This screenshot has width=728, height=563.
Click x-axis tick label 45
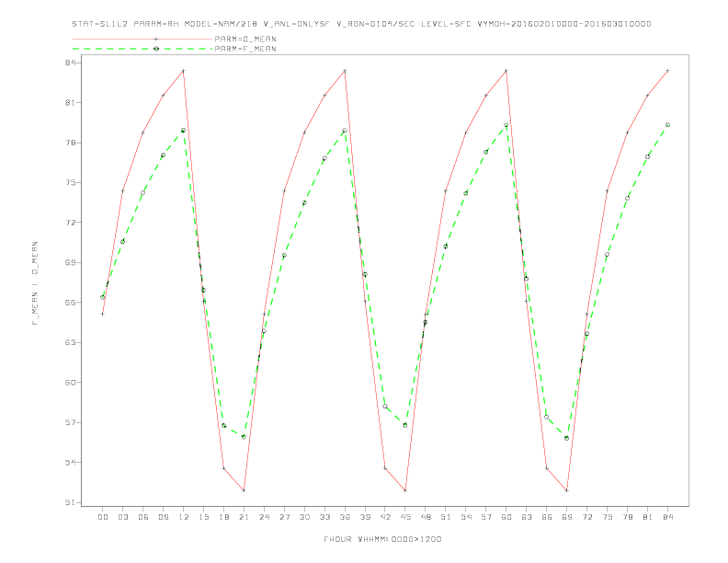[x=405, y=517]
